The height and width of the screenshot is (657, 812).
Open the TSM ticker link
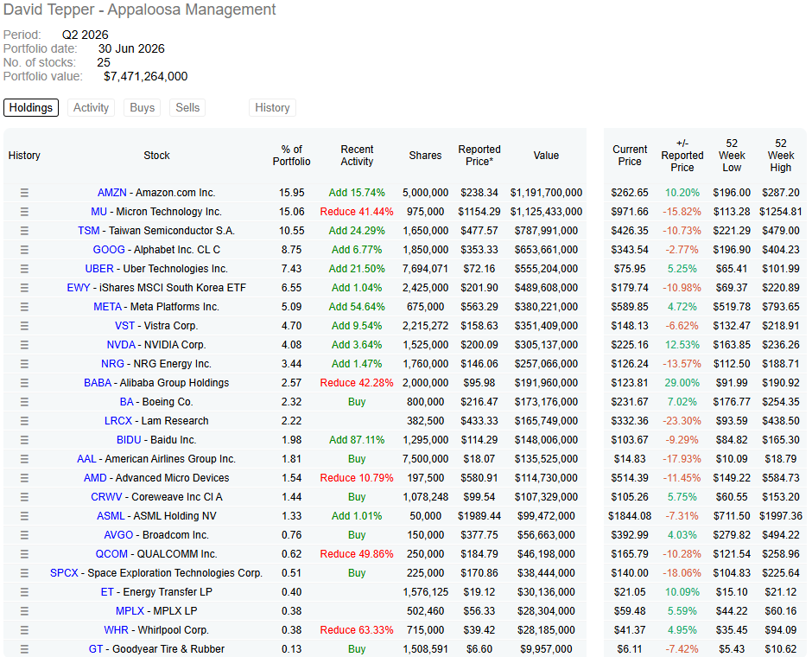(89, 231)
